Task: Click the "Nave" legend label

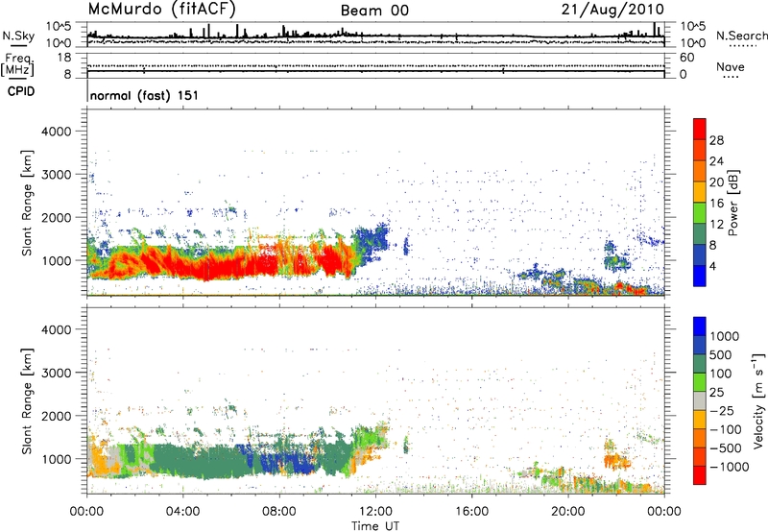Action: (x=731, y=66)
